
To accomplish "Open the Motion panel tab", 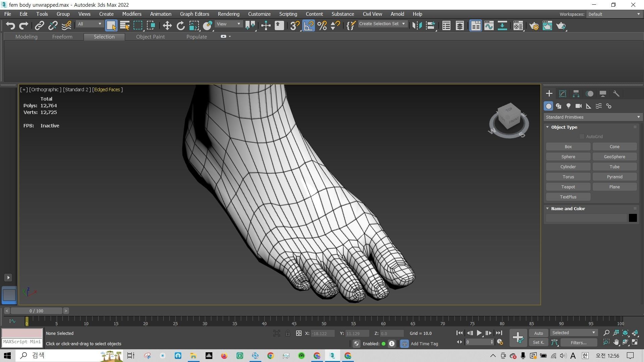I will [x=589, y=94].
